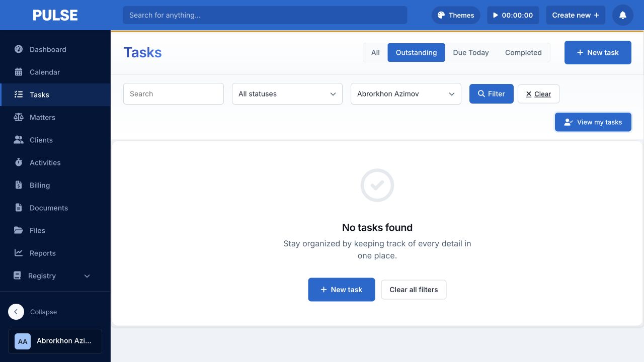This screenshot has height=362, width=644.
Task: Switch to the Completed tab
Action: [x=523, y=52]
